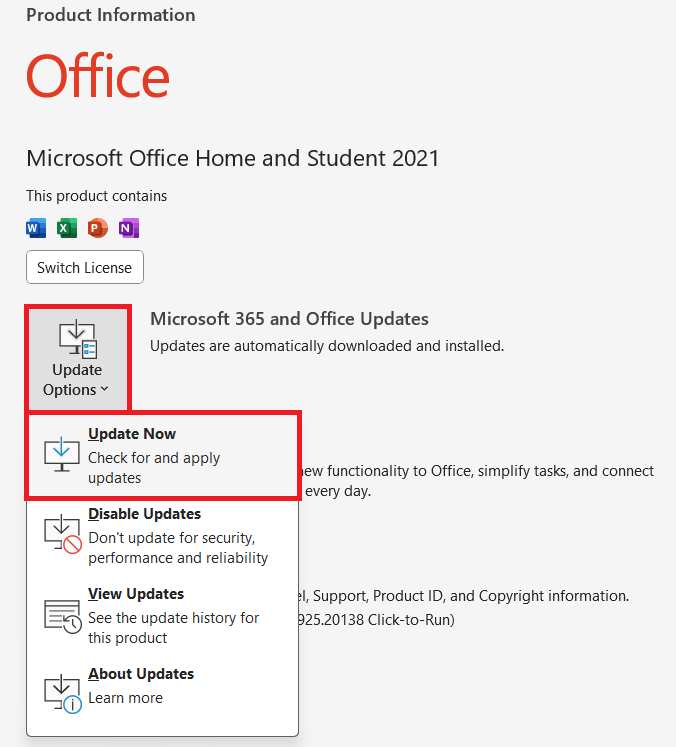Image resolution: width=676 pixels, height=747 pixels.
Task: Open the Update Options dropdown button
Action: click(78, 359)
